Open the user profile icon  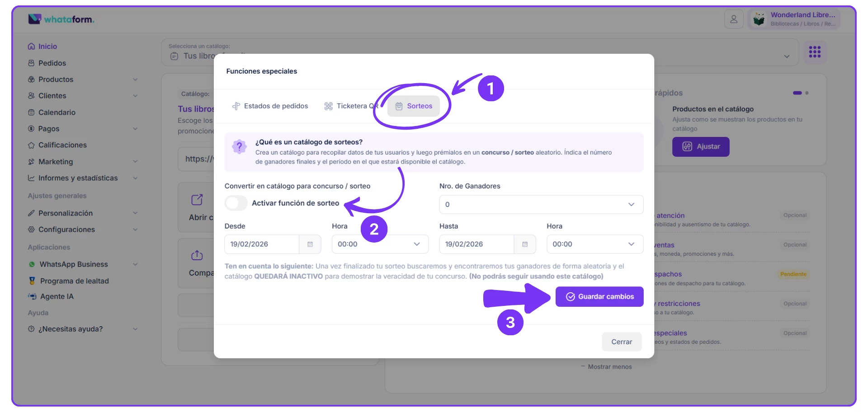pyautogui.click(x=734, y=19)
